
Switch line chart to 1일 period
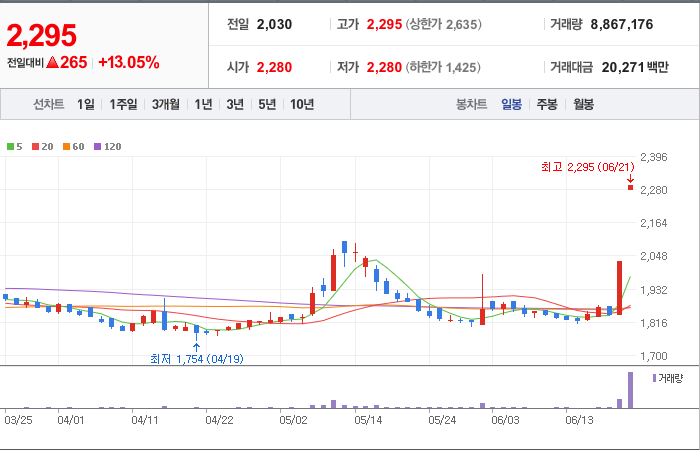click(x=86, y=104)
